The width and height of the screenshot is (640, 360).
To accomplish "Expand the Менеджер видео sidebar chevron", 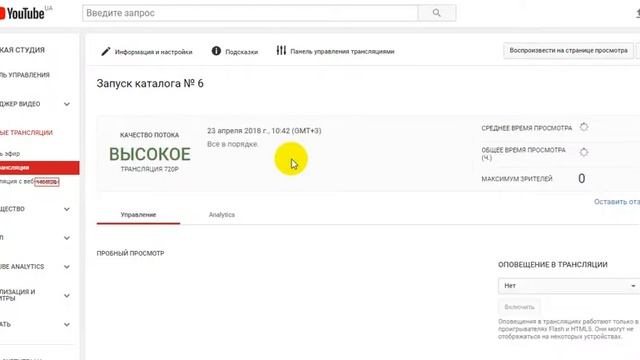I will click(67, 104).
